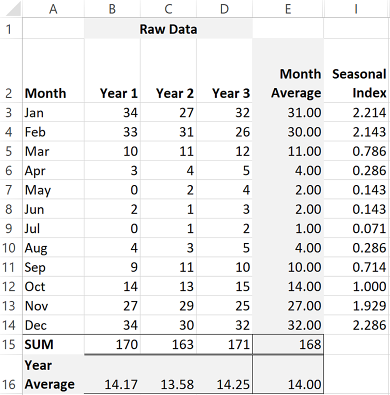
Task: Select row 15 header
Action: pyautogui.click(x=9, y=344)
